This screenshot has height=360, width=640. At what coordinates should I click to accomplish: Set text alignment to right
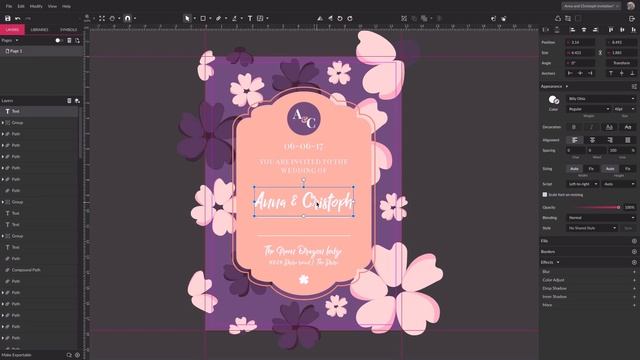[610, 140]
